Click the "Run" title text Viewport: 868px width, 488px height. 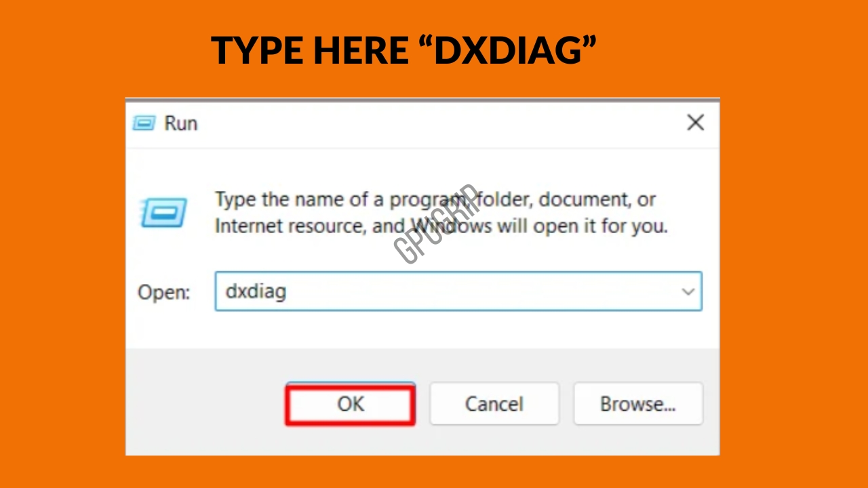[180, 123]
